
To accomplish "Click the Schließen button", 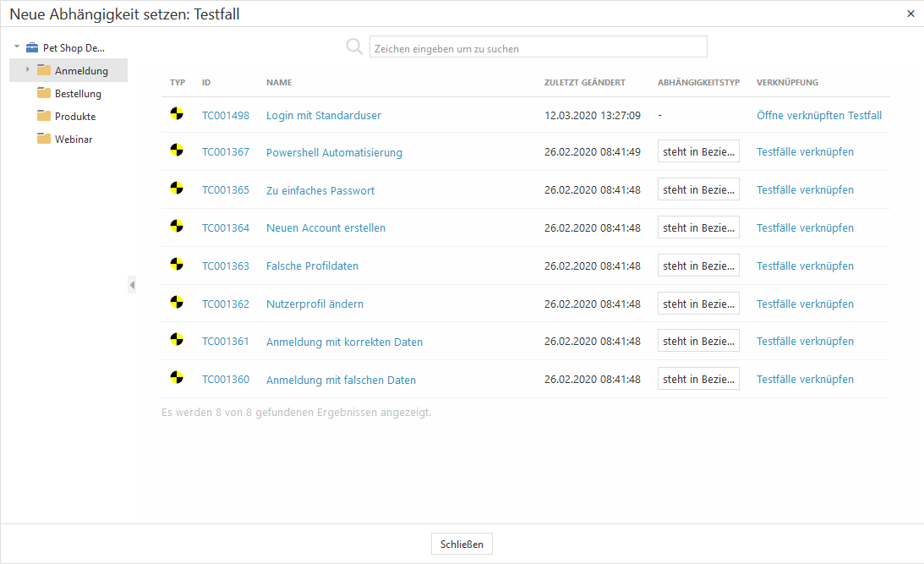I will coord(462,545).
